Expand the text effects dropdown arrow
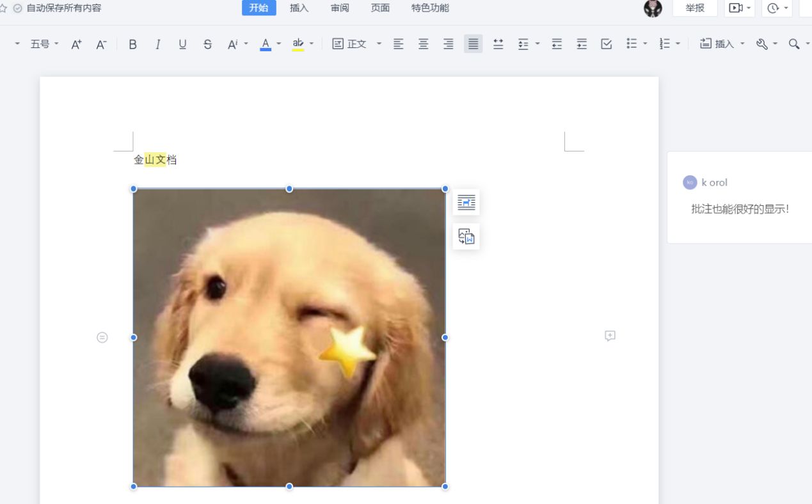This screenshot has width=812, height=504. [x=246, y=44]
